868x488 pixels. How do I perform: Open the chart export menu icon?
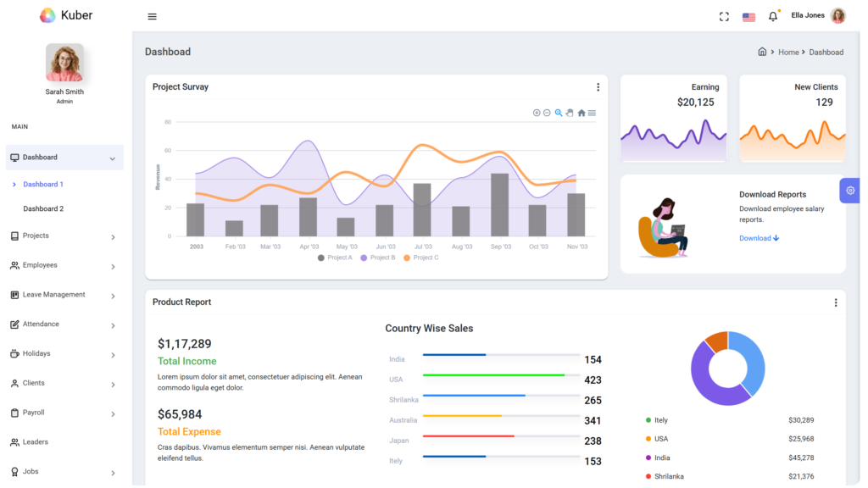592,113
